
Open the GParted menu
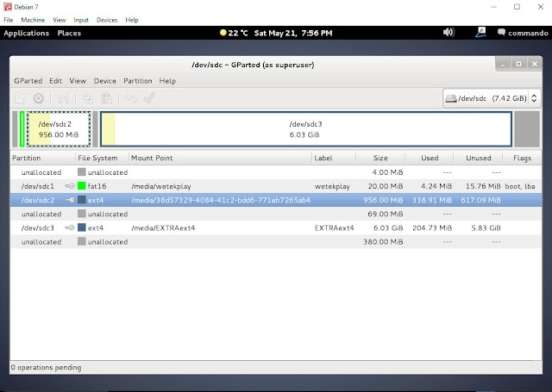point(28,81)
